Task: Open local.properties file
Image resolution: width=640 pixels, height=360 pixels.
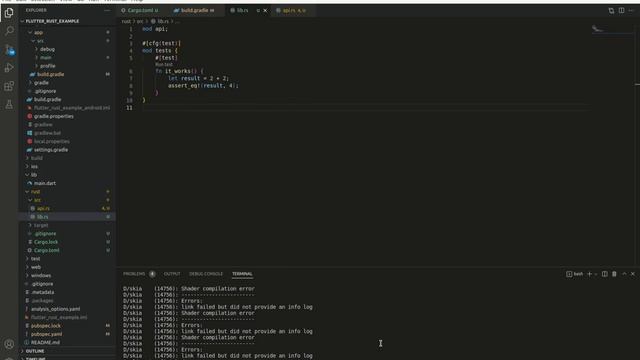Action: 52,141
